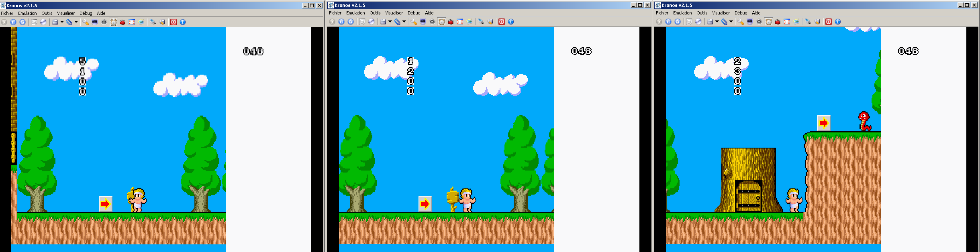The width and height of the screenshot is (980, 252).
Task: Click save state floppy in score 2300 window
Action: 710,22
